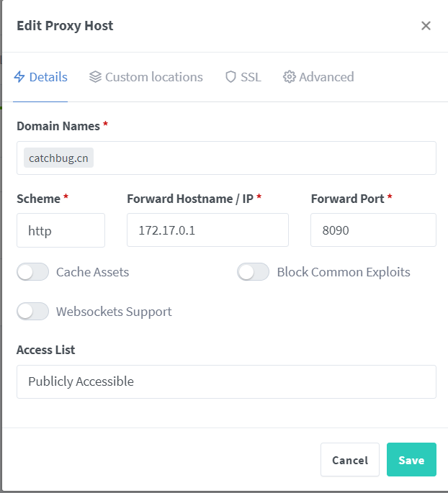The image size is (448, 493).
Task: Click the catchbug.cn domain tag
Action: pyautogui.click(x=58, y=158)
